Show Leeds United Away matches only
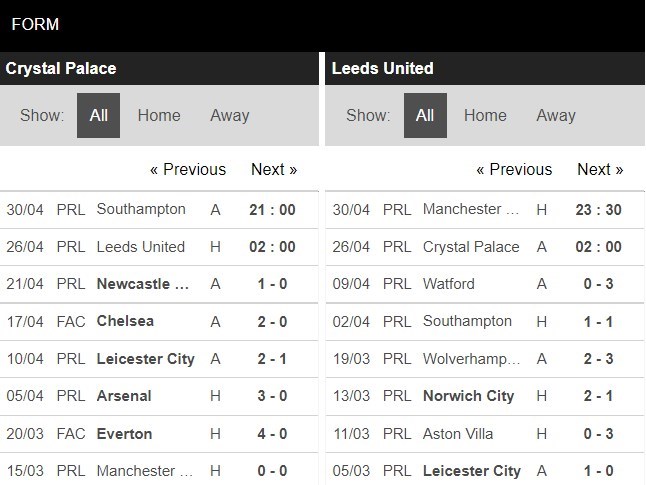Image resolution: width=646 pixels, height=485 pixels. pyautogui.click(x=555, y=115)
